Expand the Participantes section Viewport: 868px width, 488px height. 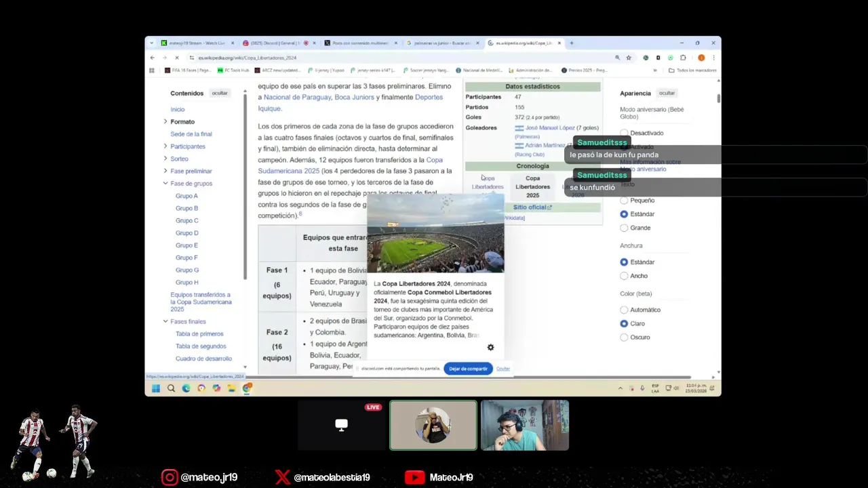pos(165,146)
